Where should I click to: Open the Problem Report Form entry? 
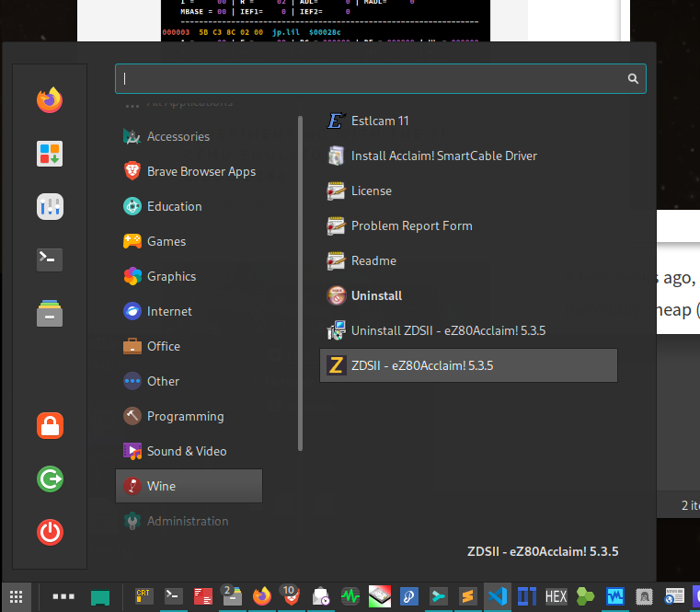(x=469, y=225)
